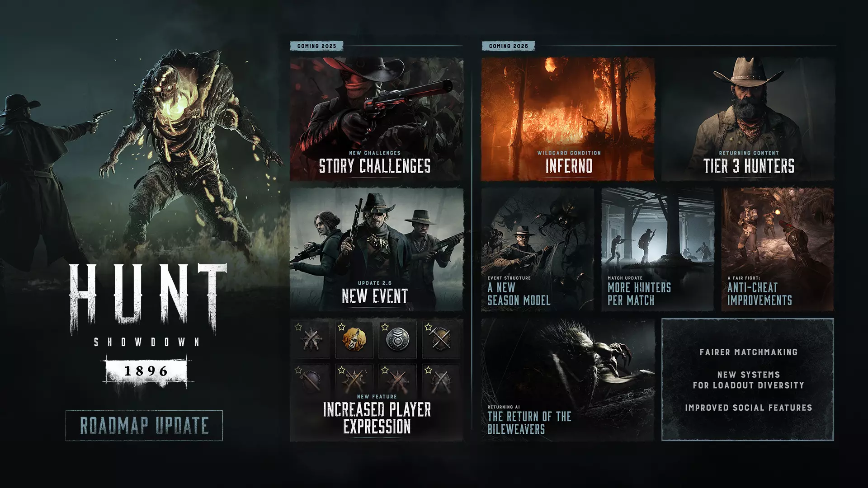Open the Coming 2025 tab label
Screen dimensions: 868x488
coord(316,46)
